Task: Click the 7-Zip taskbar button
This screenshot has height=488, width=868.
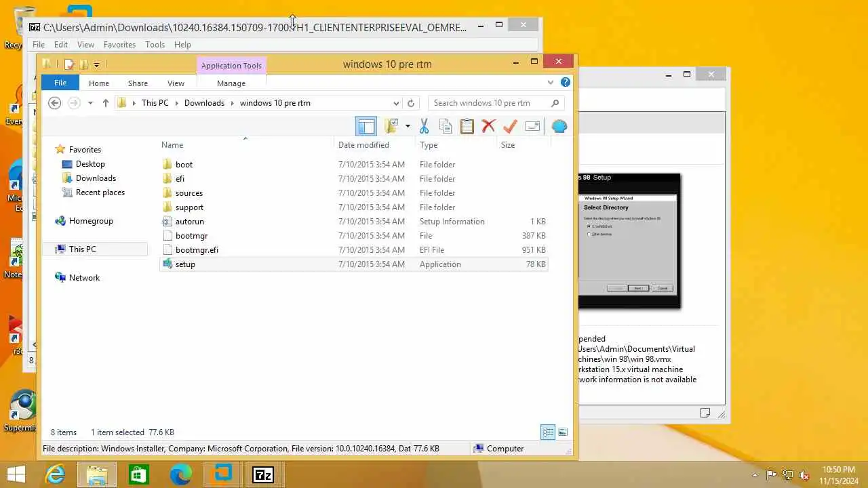Action: pyautogui.click(x=263, y=474)
